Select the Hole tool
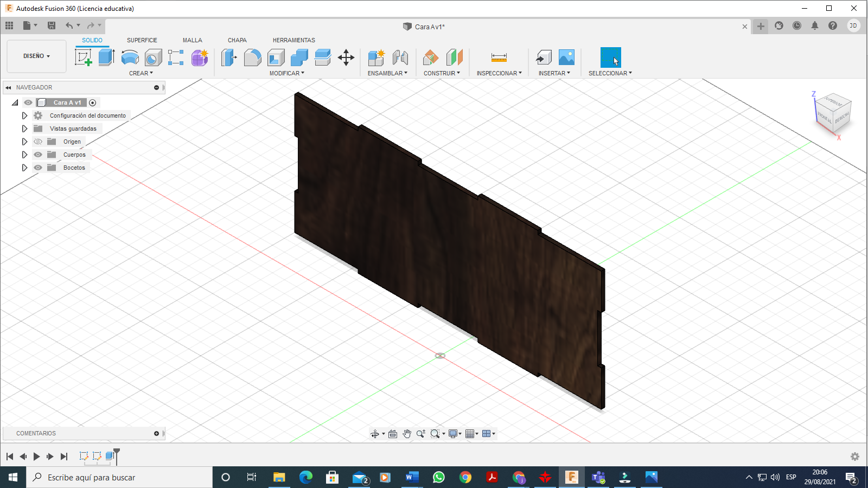The height and width of the screenshot is (488, 868). (x=154, y=57)
